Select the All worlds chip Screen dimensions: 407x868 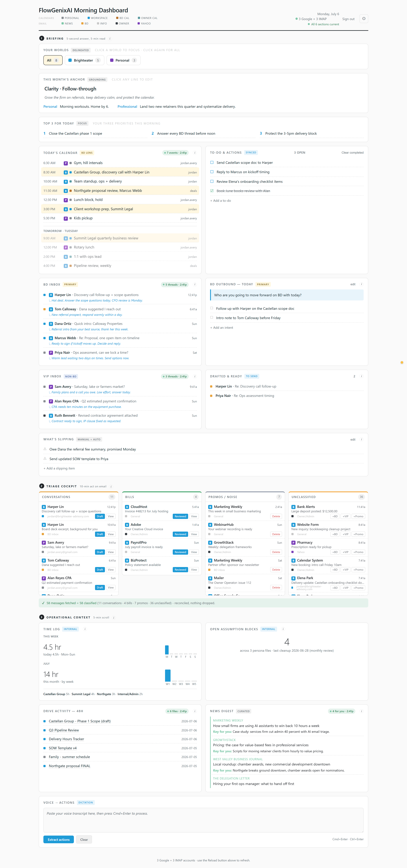53,60
